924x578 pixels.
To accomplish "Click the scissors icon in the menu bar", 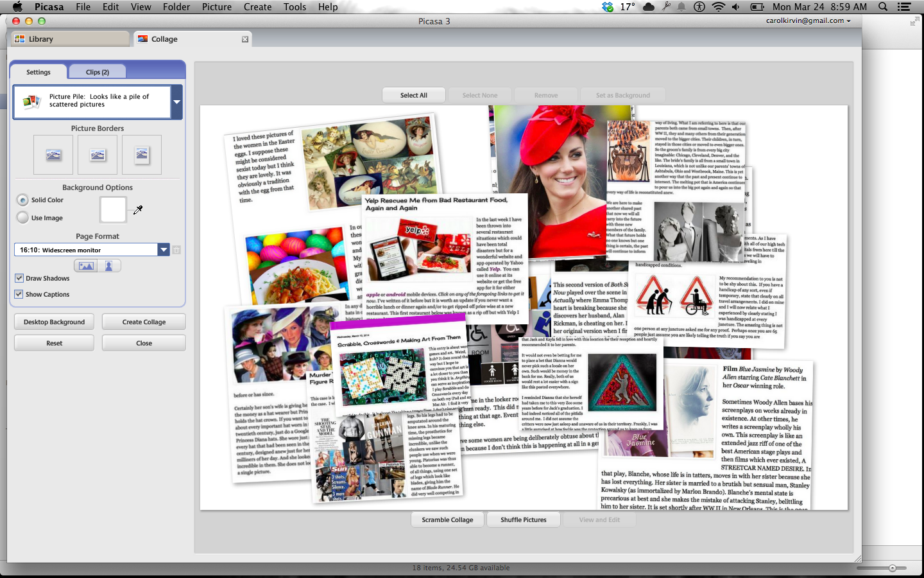I will [x=667, y=6].
